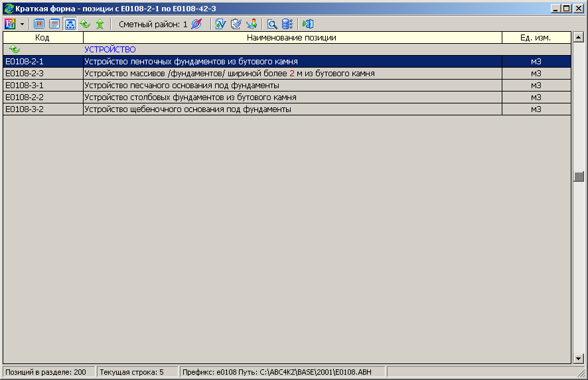Select row Устройство песчаного основания под фундаменты
Viewport: 588px width, 380px height.
[x=287, y=86]
